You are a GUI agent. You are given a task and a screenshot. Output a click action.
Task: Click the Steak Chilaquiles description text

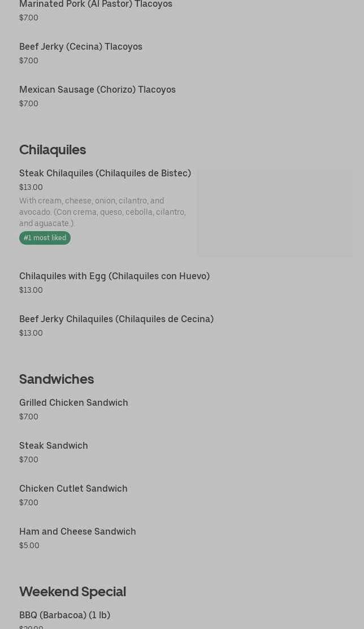click(102, 212)
